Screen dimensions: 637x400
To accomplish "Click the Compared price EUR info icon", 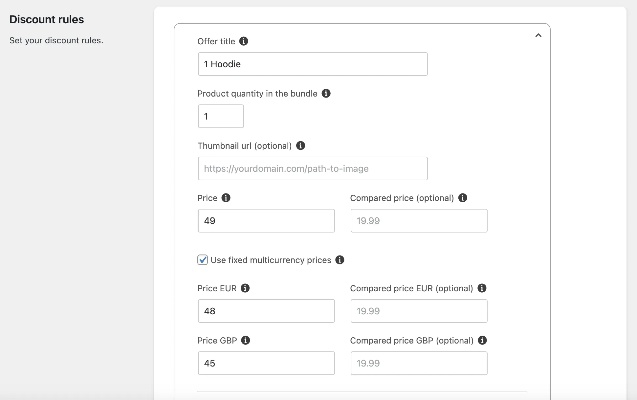I will pyautogui.click(x=482, y=288).
